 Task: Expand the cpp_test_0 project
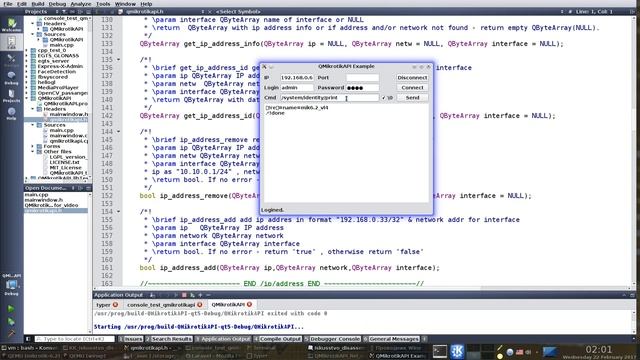tap(27, 50)
